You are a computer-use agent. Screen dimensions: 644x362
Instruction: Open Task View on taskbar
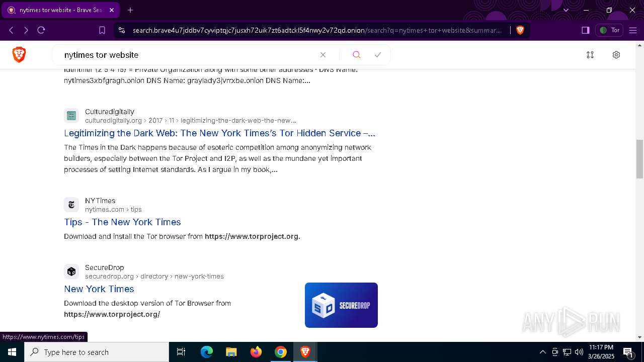[181, 352]
